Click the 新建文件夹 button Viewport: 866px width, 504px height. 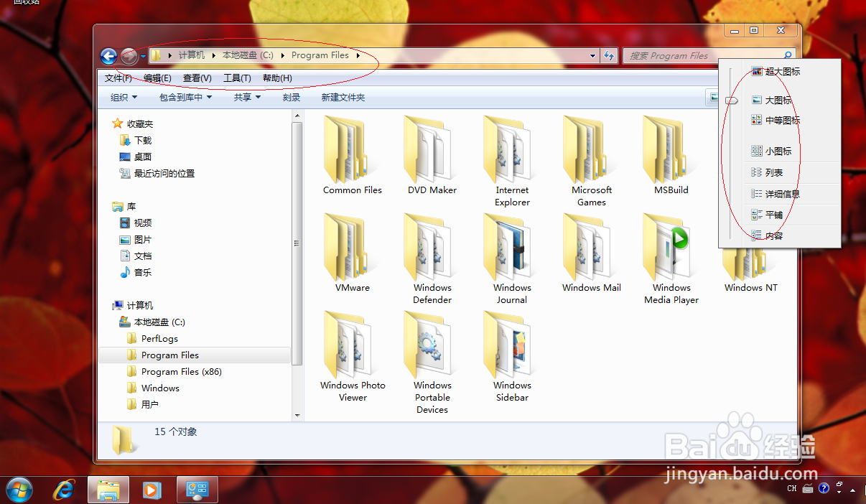[x=343, y=98]
